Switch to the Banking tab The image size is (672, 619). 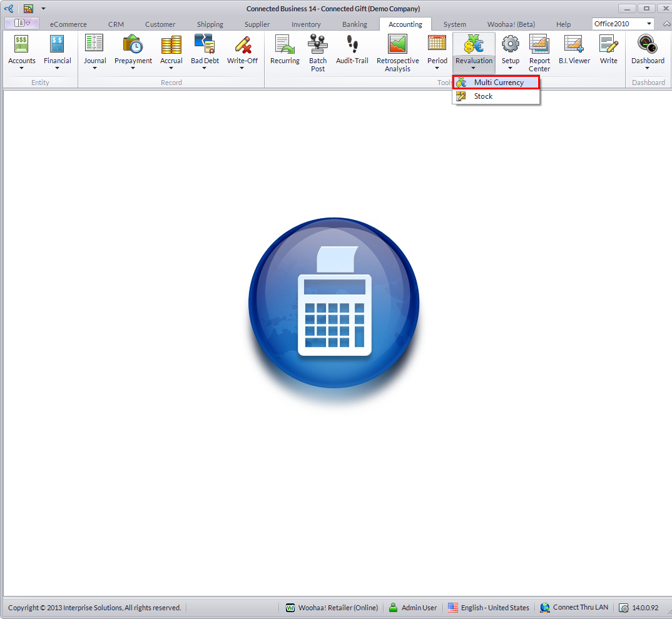354,24
